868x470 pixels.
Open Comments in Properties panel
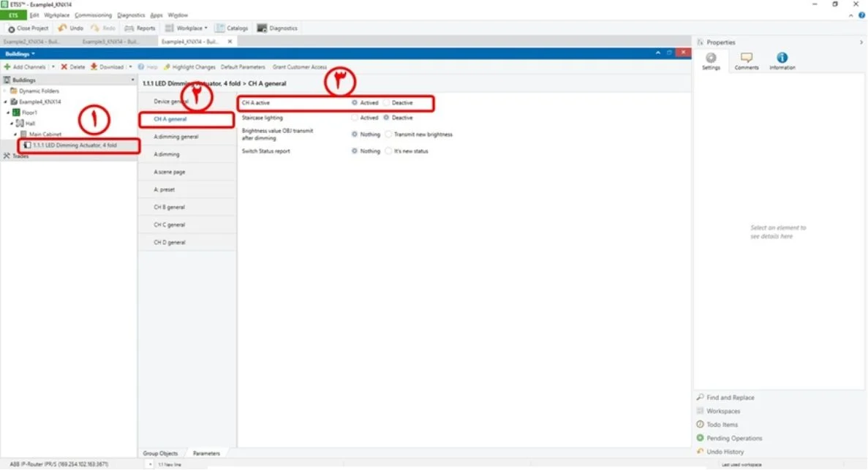[x=746, y=61]
